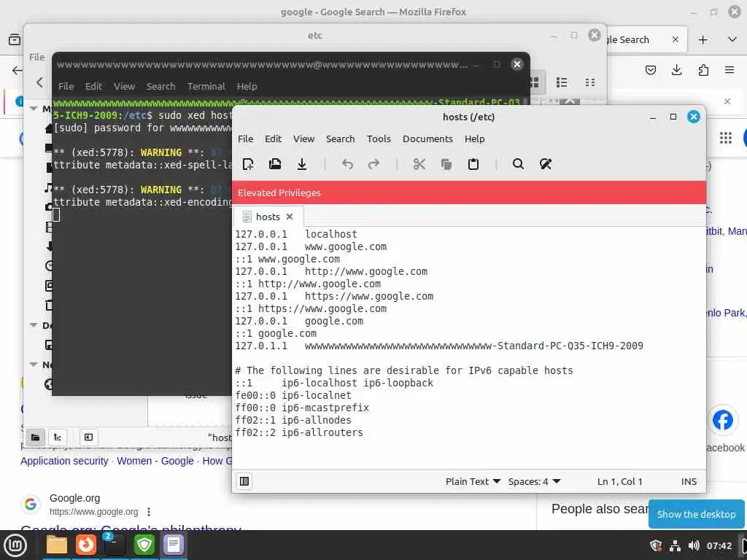747x560 pixels.
Task: Hide the file manager sidebar
Action: click(88, 437)
